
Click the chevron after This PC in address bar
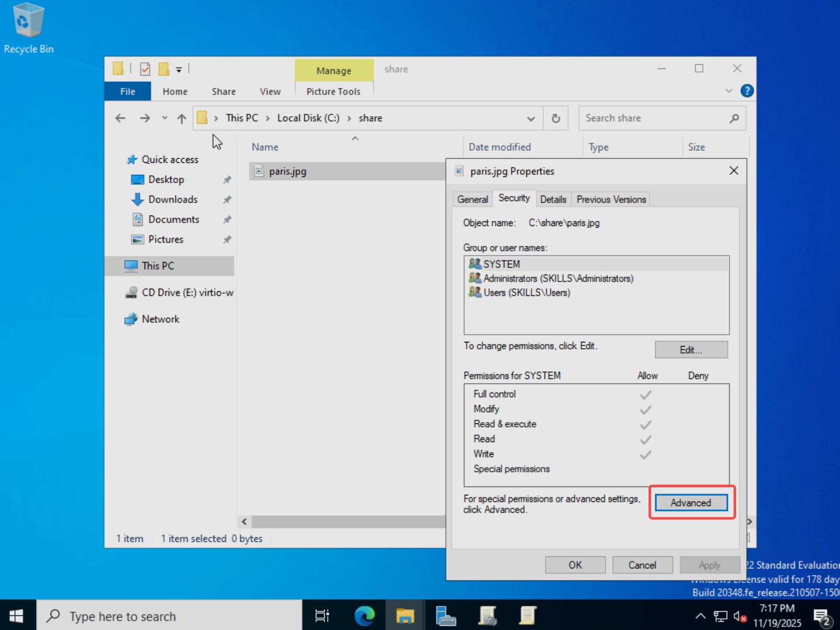point(267,118)
